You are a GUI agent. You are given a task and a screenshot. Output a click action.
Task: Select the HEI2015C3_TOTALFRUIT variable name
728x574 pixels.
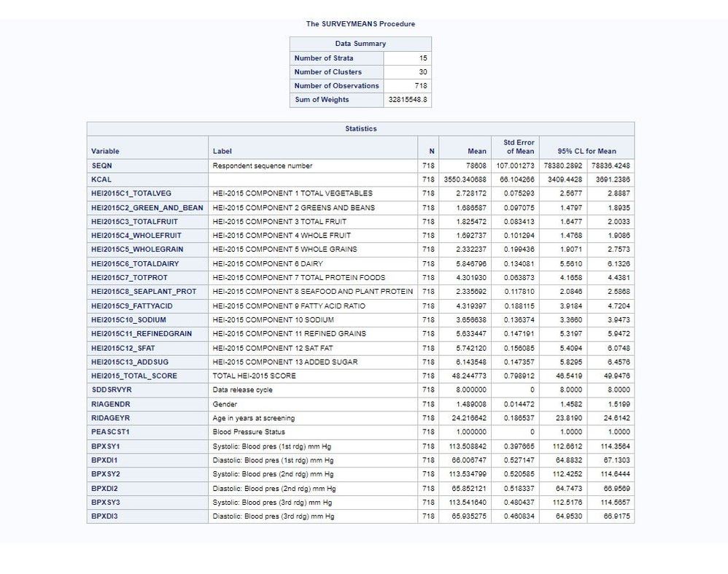135,222
